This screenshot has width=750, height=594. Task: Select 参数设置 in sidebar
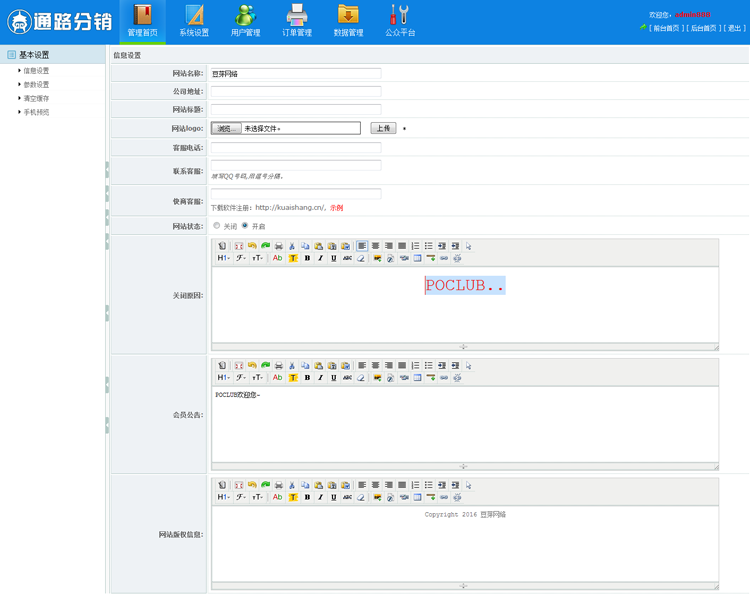pos(36,85)
